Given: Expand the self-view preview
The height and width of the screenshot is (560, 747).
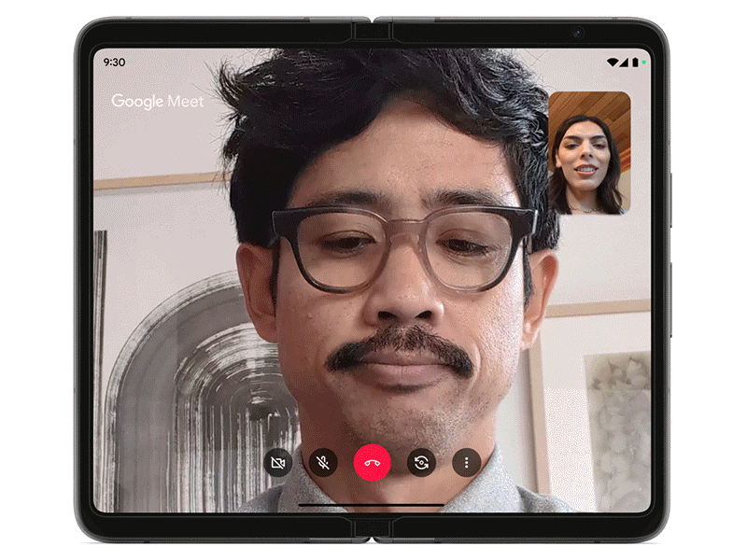Looking at the screenshot, I should pyautogui.click(x=590, y=152).
